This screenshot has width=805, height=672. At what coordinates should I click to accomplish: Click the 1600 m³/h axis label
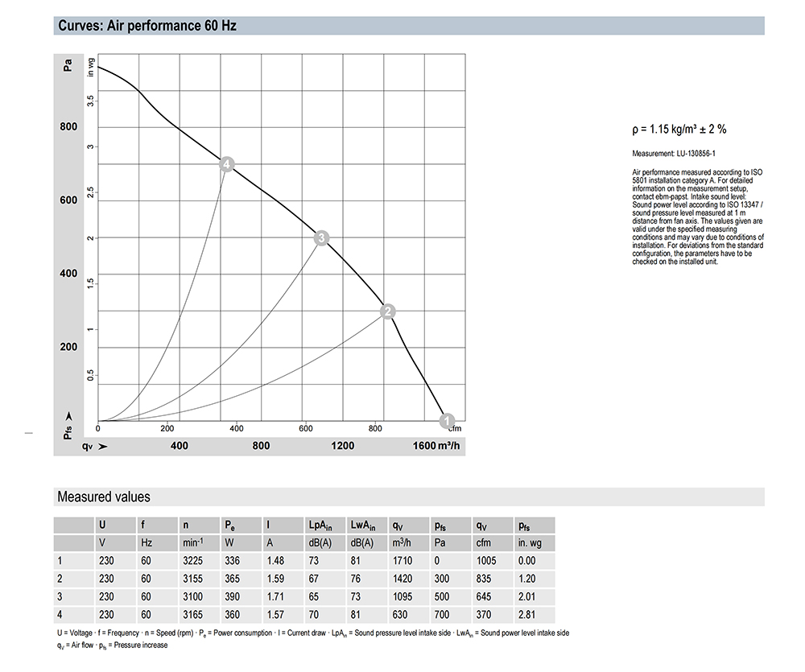click(x=437, y=446)
